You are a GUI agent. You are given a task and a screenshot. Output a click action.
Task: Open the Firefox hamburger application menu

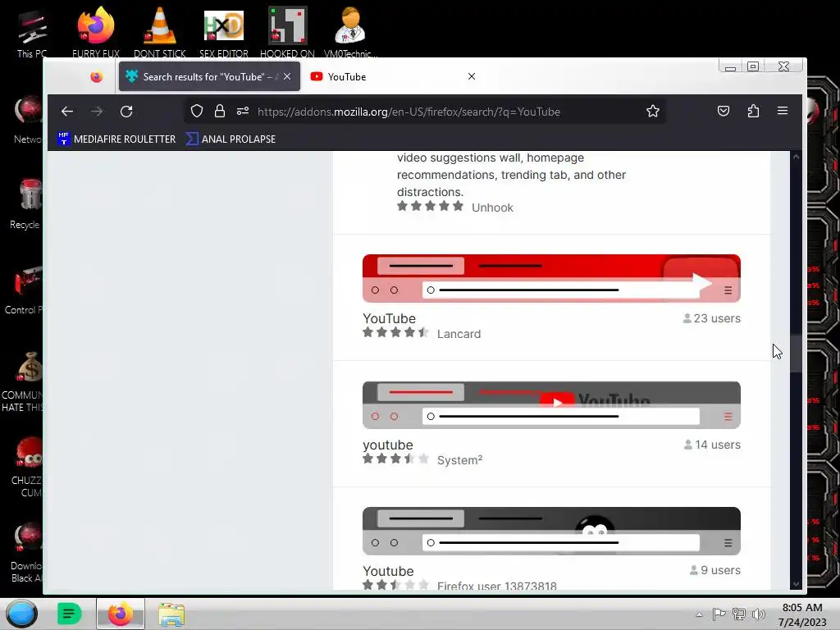(x=782, y=111)
